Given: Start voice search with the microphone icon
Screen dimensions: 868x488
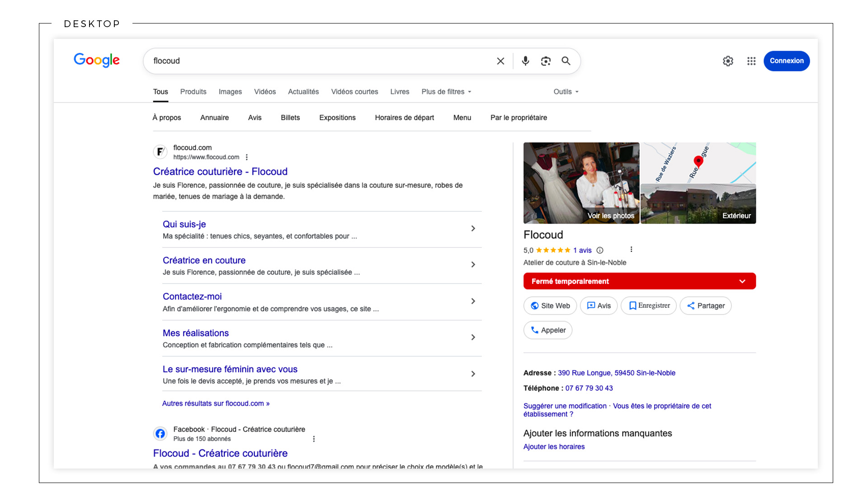Looking at the screenshot, I should click(x=525, y=61).
